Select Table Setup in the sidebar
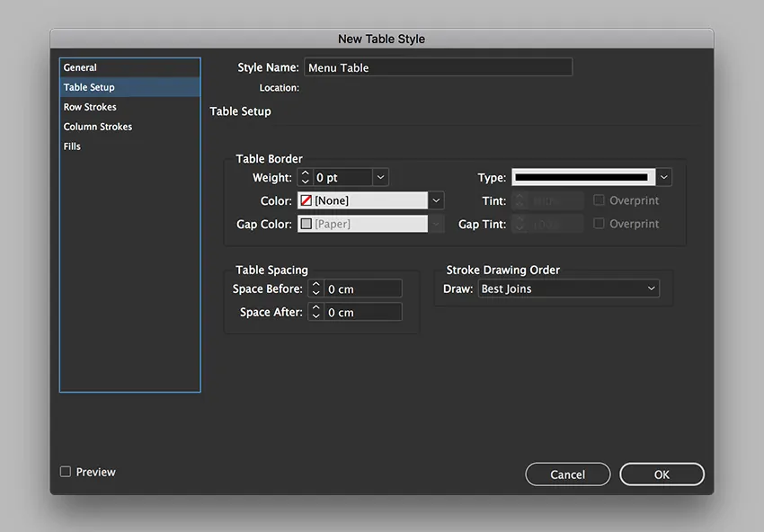Screen dimensions: 764x532 click(89, 87)
